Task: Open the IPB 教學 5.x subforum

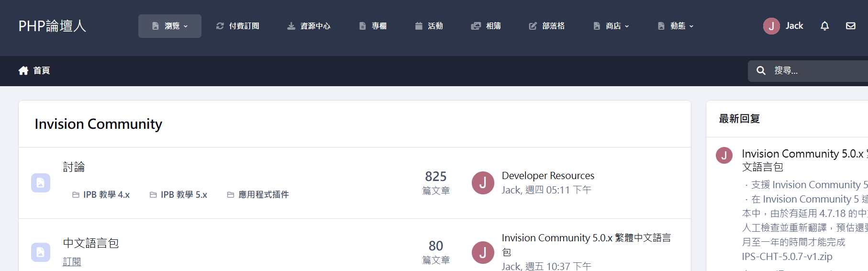Action: click(184, 195)
